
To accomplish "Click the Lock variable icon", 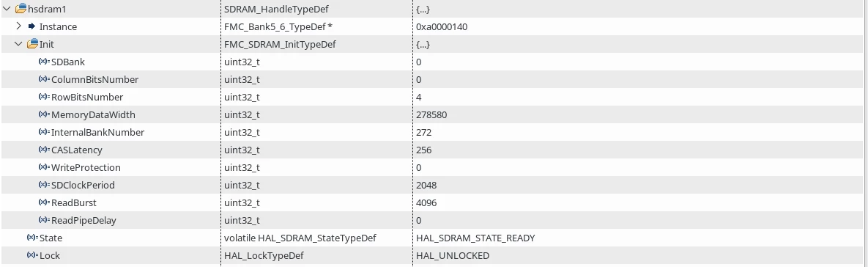I will [32, 255].
